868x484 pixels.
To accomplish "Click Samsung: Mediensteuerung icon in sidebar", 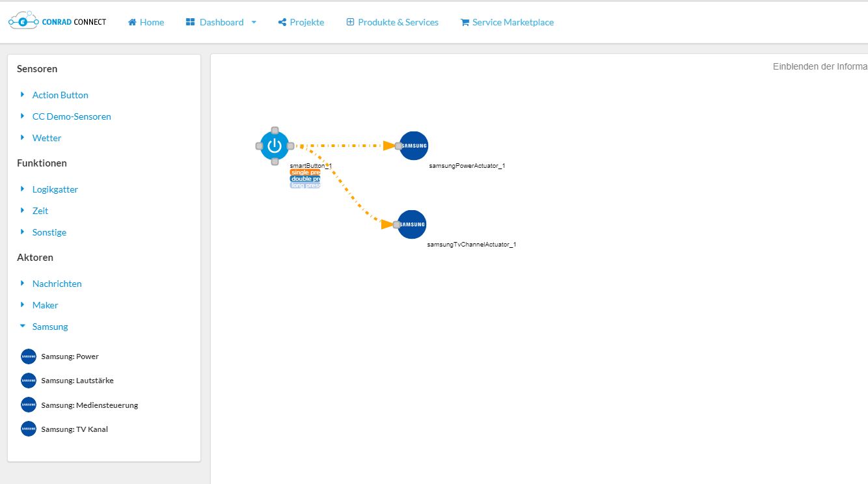I will tap(29, 405).
